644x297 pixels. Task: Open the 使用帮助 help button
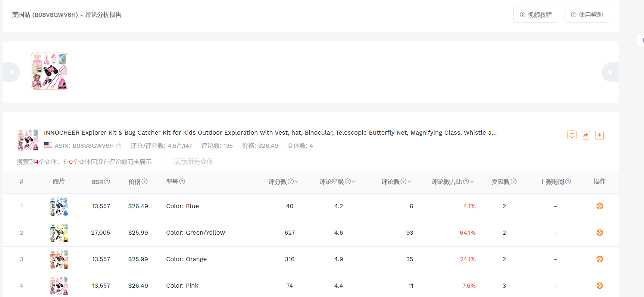(x=587, y=15)
